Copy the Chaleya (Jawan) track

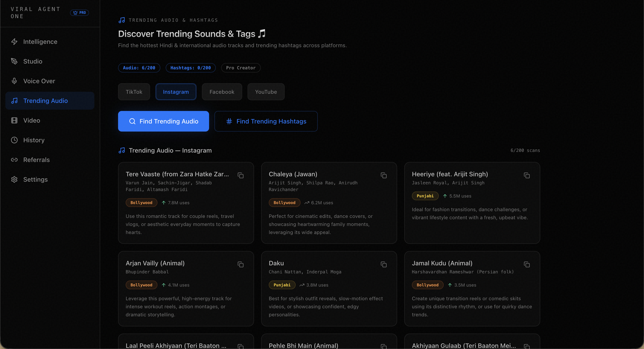pyautogui.click(x=384, y=175)
